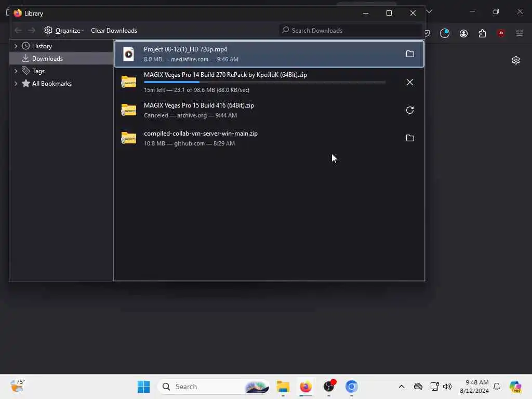Expand the History tree item

coord(16,46)
